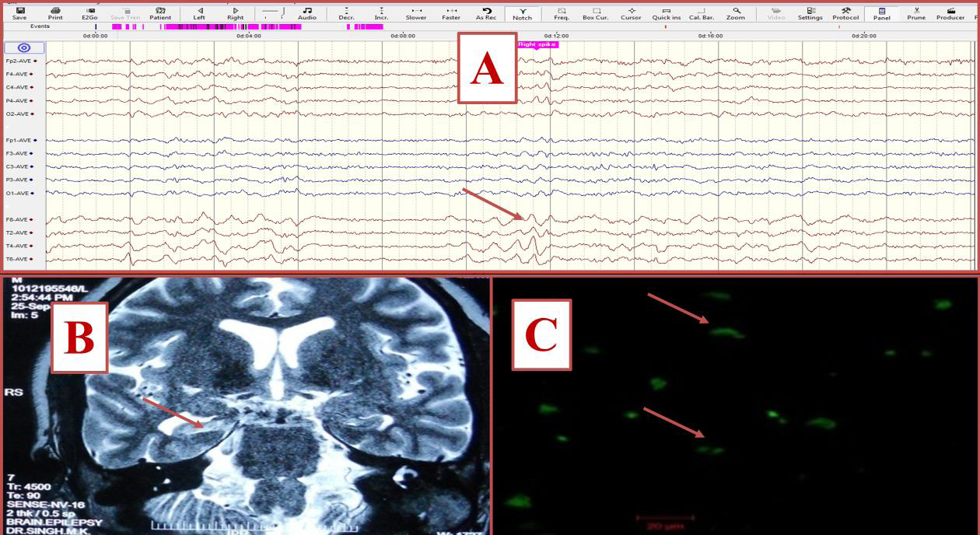Viewport: 980px width, 535px height.
Task: Click the Save toolbar icon
Action: [x=19, y=13]
